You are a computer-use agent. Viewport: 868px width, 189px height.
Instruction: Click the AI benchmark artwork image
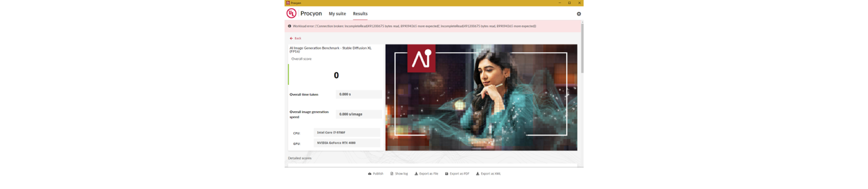coord(481,97)
